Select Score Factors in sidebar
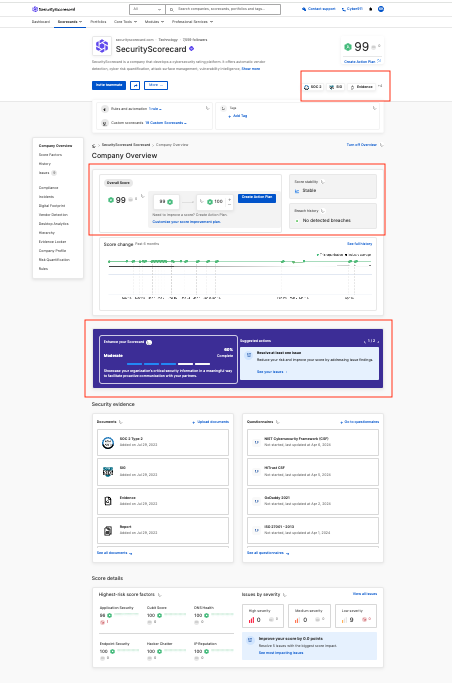 (x=51, y=155)
